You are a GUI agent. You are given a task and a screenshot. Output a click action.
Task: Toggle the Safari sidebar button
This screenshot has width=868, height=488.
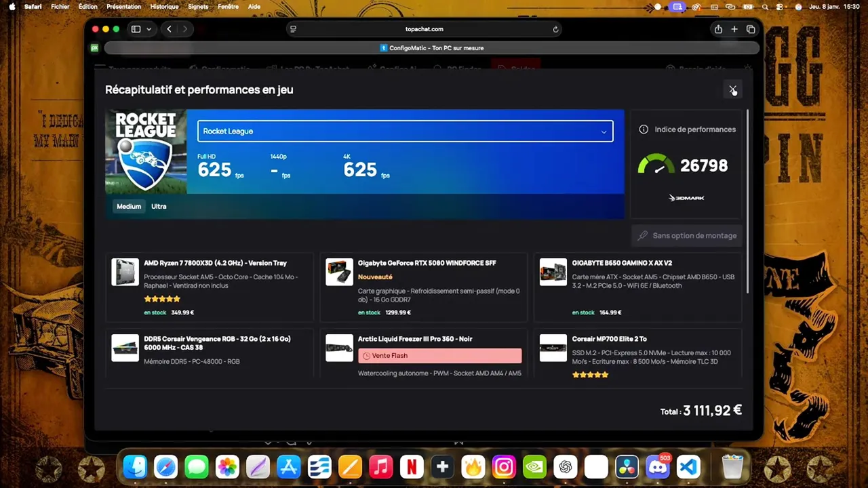coord(136,29)
